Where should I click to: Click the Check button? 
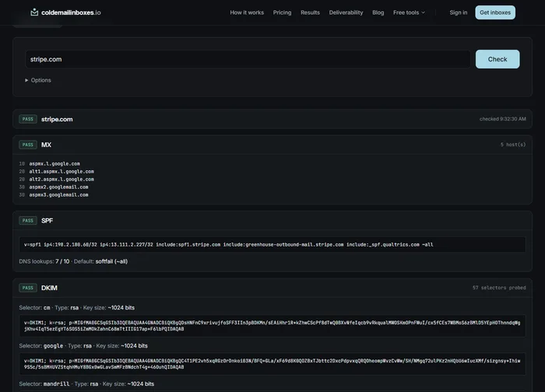[498, 59]
